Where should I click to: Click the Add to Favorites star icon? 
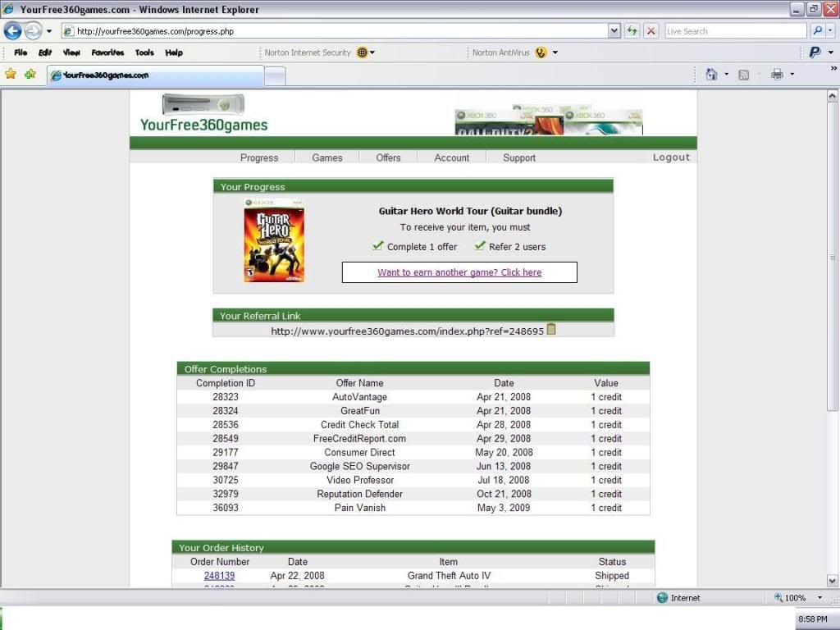30,74
